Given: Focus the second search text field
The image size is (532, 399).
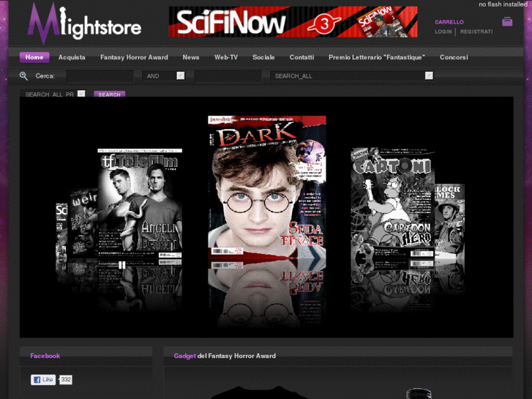Looking at the screenshot, I should tap(228, 76).
